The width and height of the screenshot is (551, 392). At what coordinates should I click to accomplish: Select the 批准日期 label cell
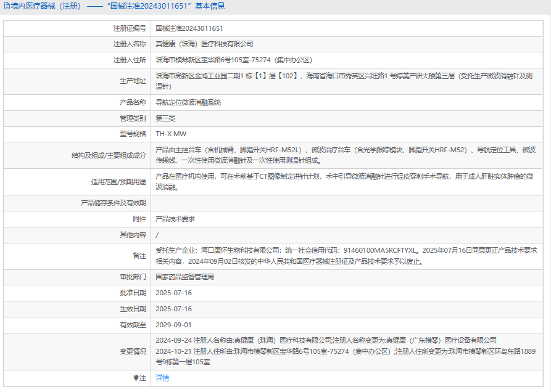(77, 293)
